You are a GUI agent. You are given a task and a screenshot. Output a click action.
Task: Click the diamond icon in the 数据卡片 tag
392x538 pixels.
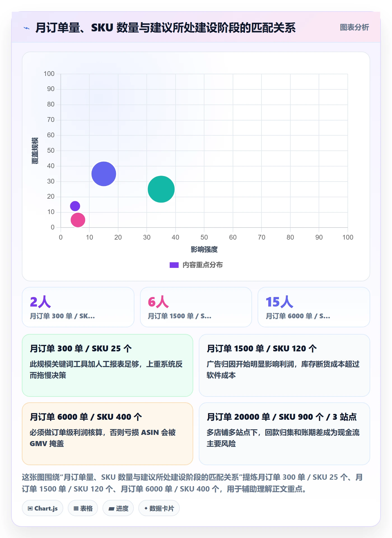coord(146,508)
